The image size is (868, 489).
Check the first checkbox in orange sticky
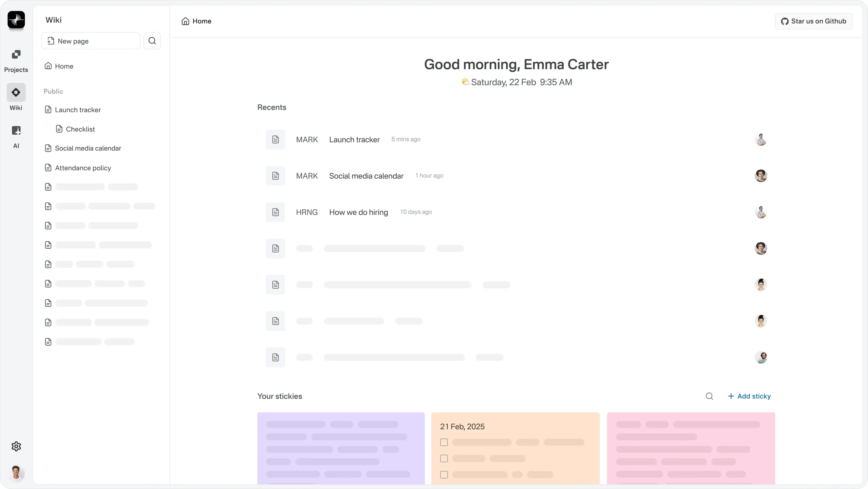click(x=444, y=442)
